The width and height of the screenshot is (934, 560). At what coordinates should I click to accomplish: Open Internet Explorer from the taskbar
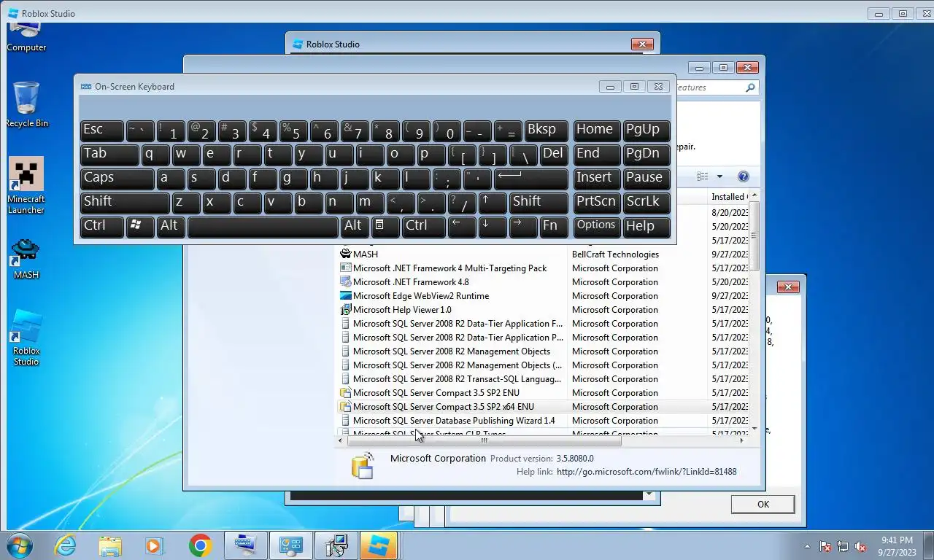tap(66, 545)
